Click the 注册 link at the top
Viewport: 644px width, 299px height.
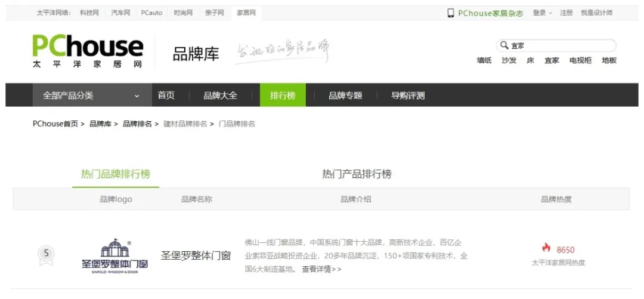point(566,13)
